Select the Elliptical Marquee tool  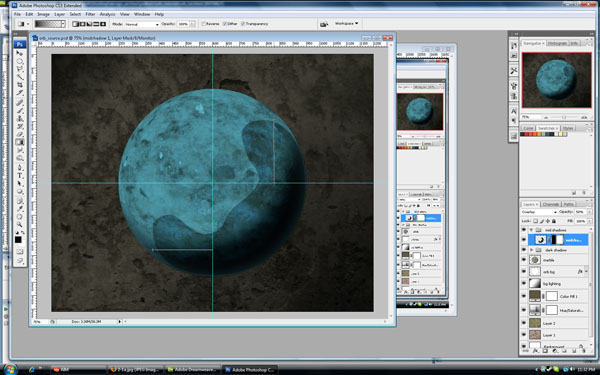pyautogui.click(x=19, y=61)
